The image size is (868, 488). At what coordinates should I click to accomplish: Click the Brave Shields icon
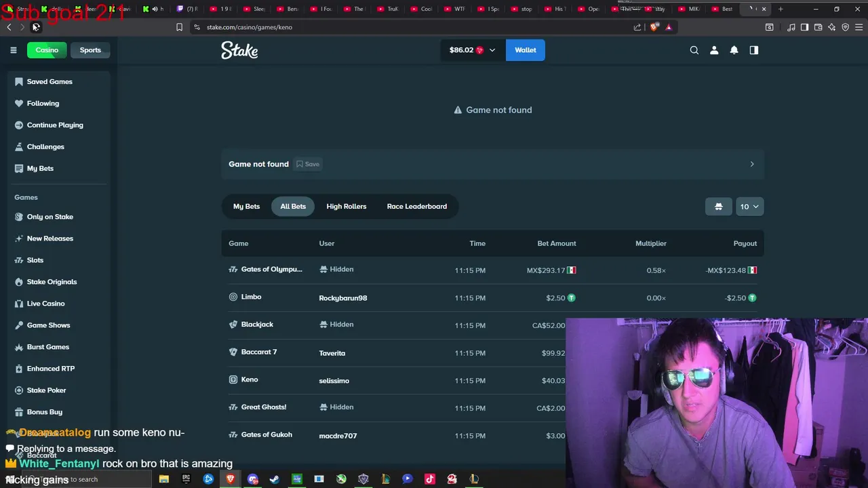coord(654,27)
